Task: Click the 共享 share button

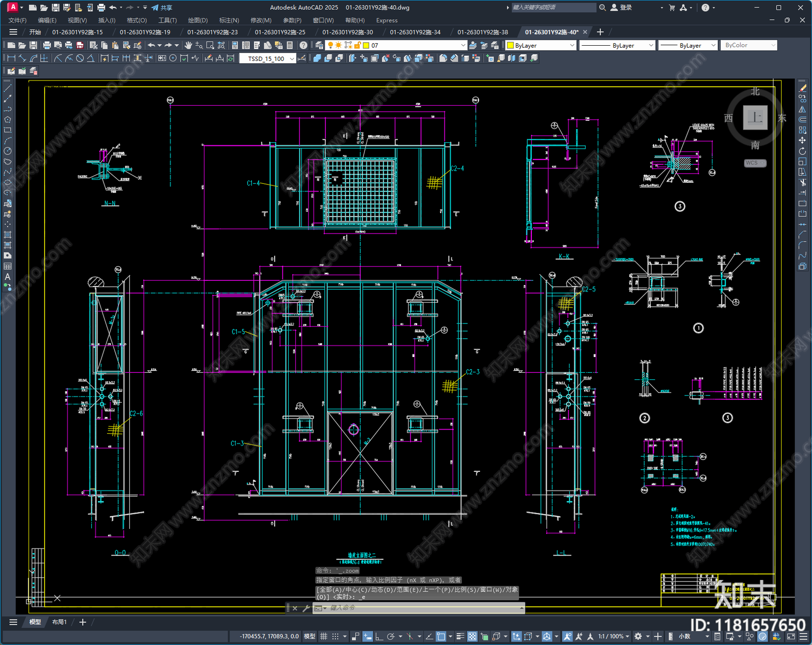Action: [x=162, y=8]
